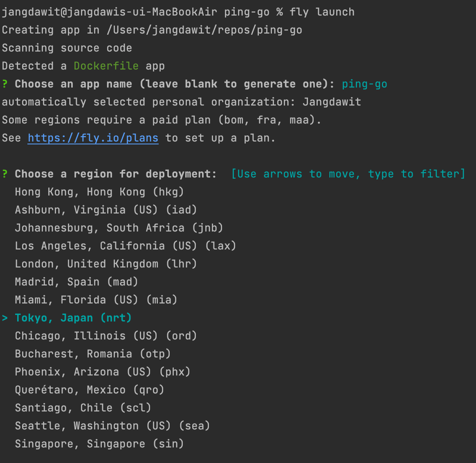
Task: Select Seattle, Washington (sea) region
Action: 112,426
